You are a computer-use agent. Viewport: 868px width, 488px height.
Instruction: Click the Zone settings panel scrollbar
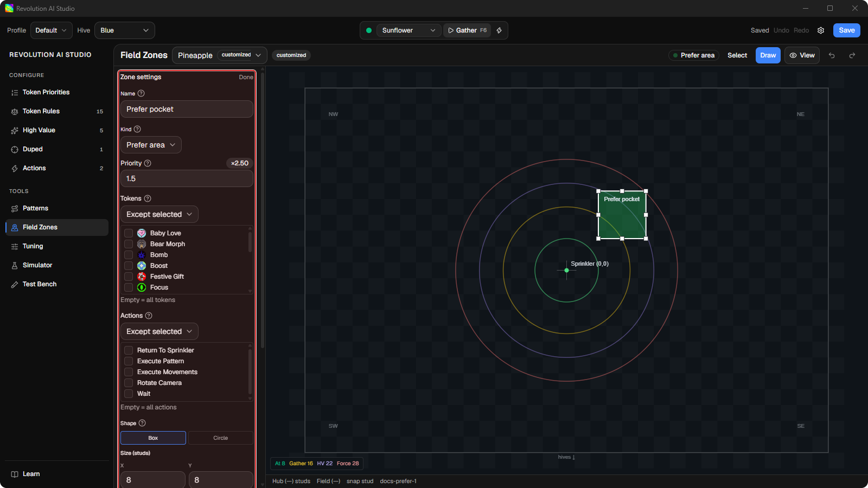pyautogui.click(x=263, y=210)
